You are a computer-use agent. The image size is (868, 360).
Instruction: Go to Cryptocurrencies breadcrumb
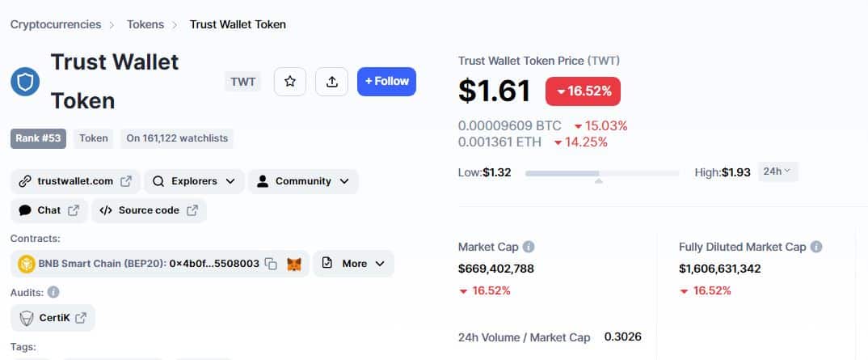click(56, 24)
